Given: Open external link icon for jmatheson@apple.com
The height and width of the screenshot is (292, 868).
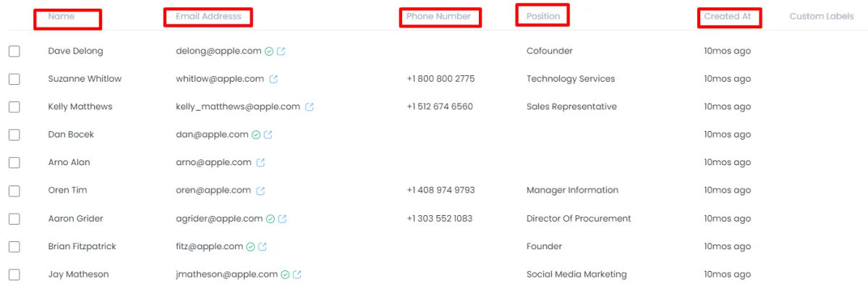Looking at the screenshot, I should tap(297, 275).
